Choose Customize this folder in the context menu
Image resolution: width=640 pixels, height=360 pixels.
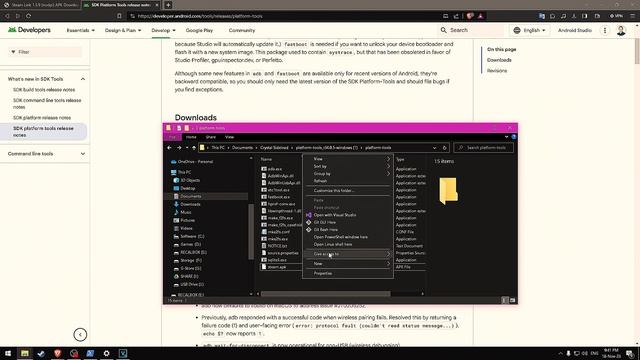(x=348, y=191)
